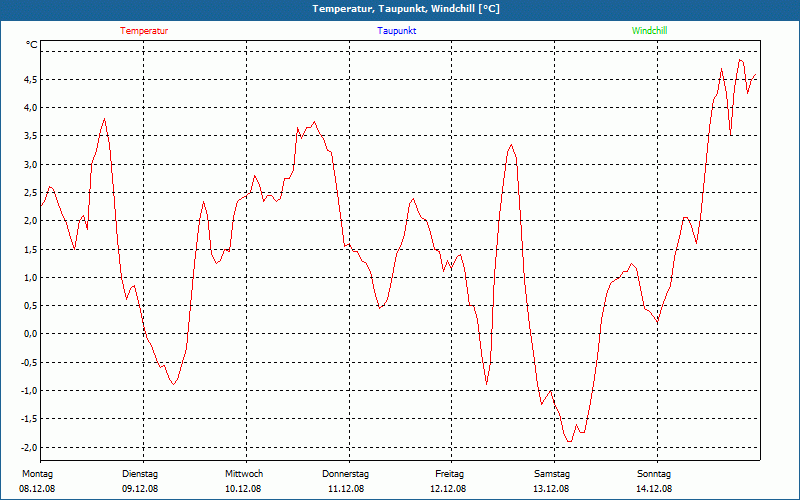This screenshot has height=500, width=800.
Task: Click the 14.12.08 date label
Action: (654, 489)
